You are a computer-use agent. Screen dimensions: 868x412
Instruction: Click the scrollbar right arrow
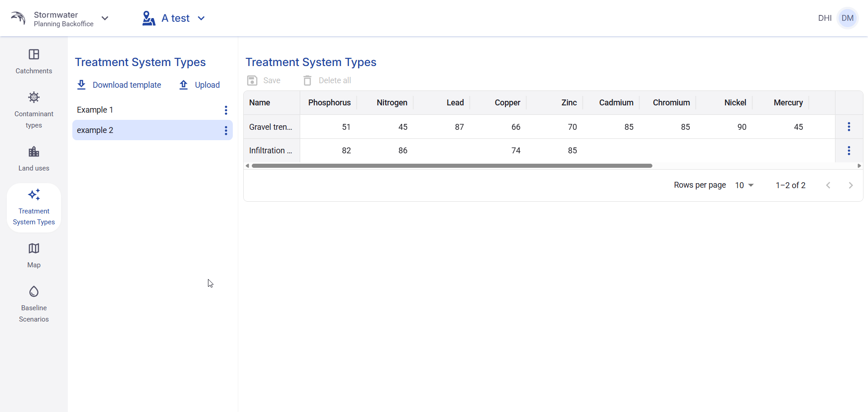[859, 166]
